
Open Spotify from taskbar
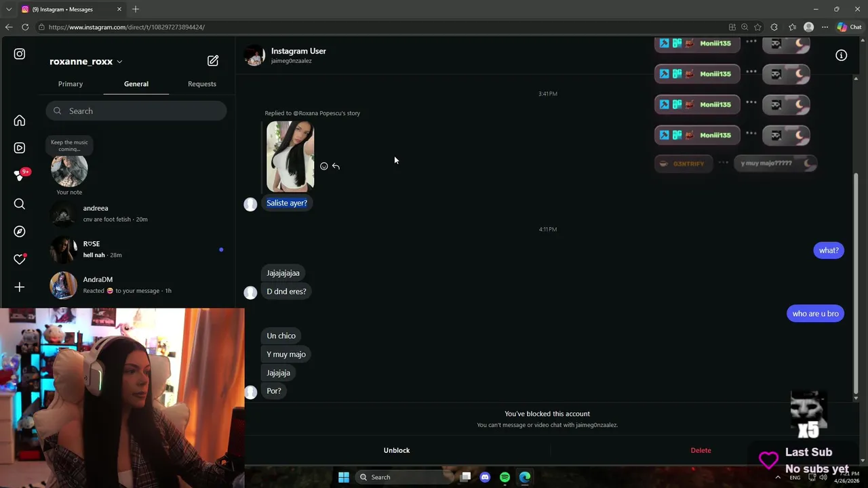(x=505, y=477)
